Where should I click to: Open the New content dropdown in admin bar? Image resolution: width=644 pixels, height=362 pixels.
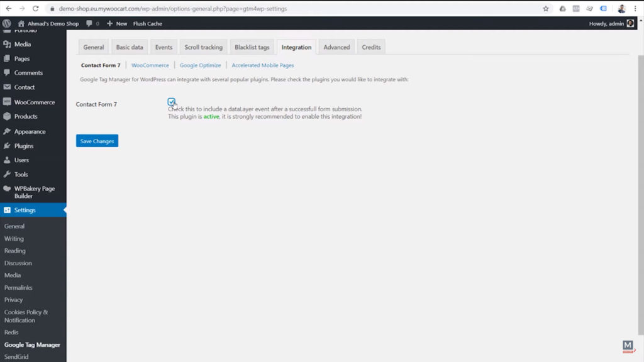point(116,23)
